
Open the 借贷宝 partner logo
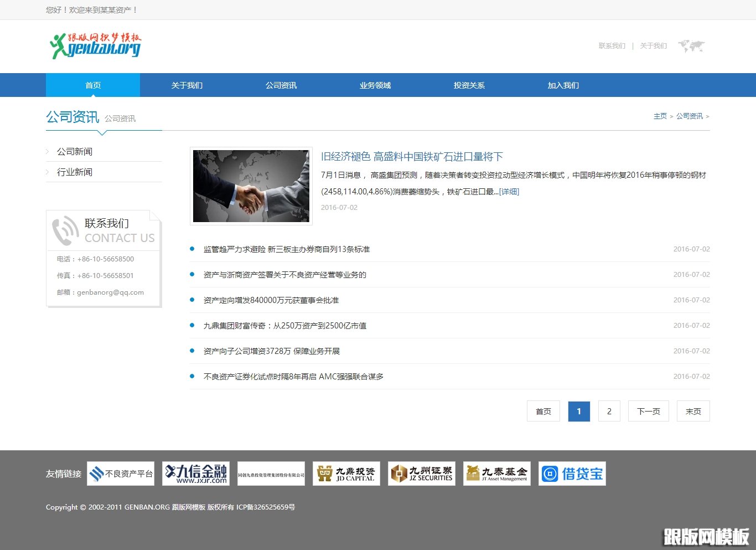point(572,474)
